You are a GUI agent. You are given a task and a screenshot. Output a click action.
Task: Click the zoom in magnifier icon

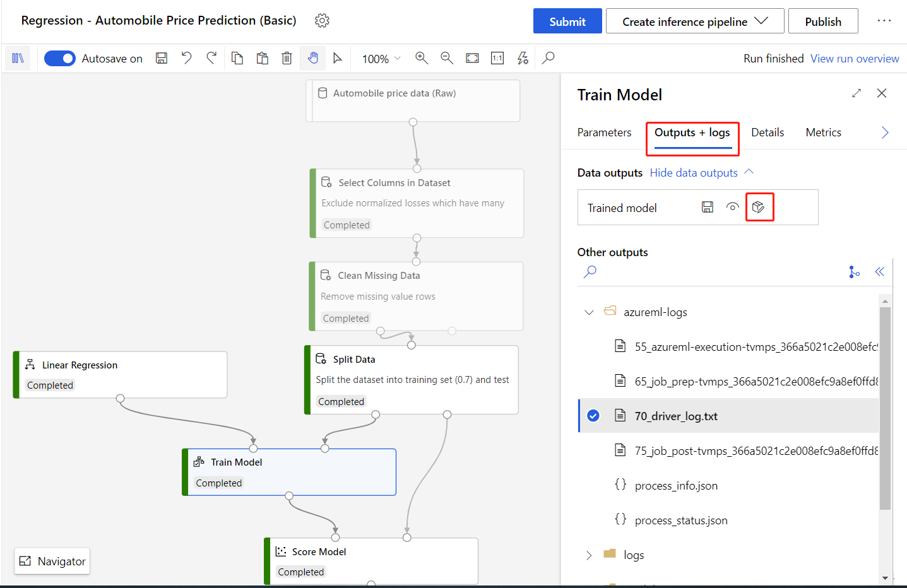[422, 58]
